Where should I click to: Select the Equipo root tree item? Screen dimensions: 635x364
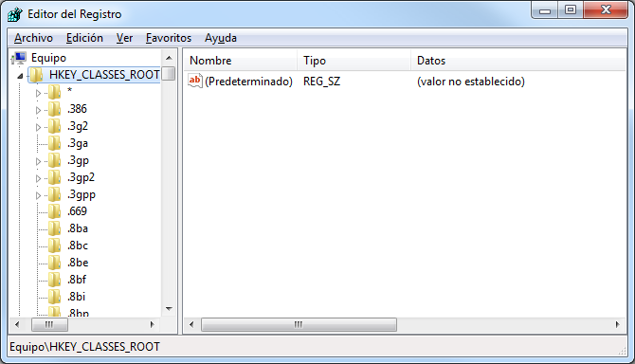click(48, 58)
